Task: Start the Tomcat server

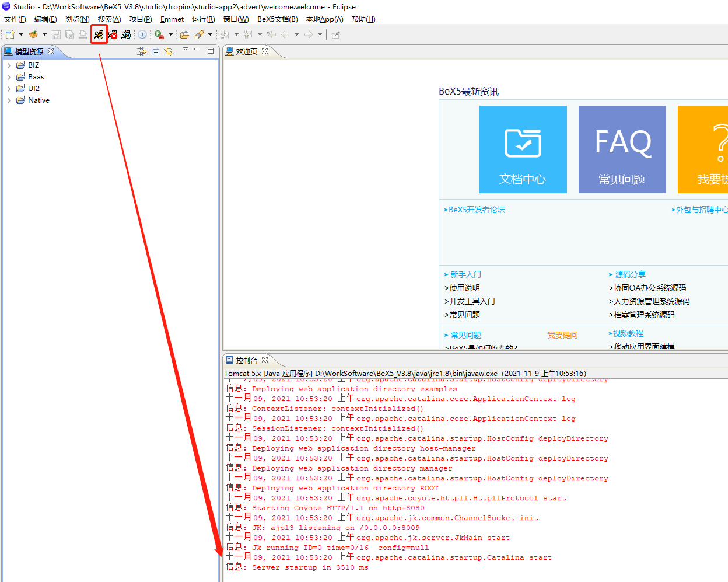Action: (x=99, y=34)
